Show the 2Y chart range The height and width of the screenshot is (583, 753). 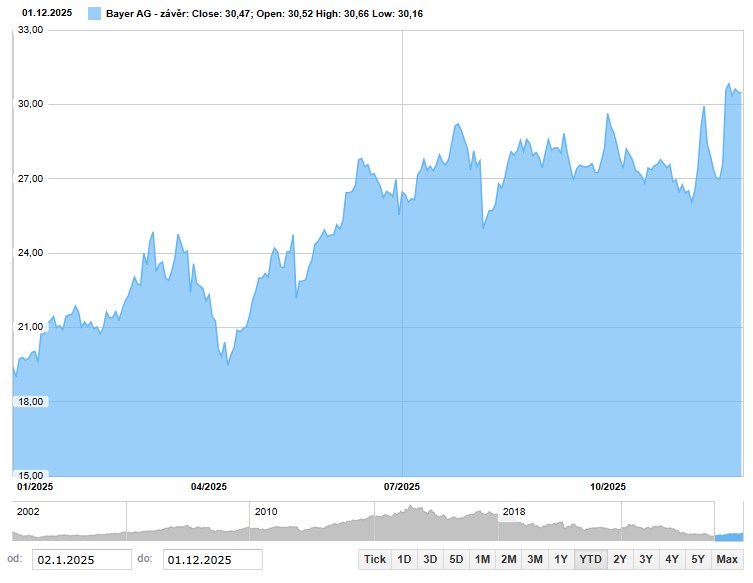[x=620, y=559]
